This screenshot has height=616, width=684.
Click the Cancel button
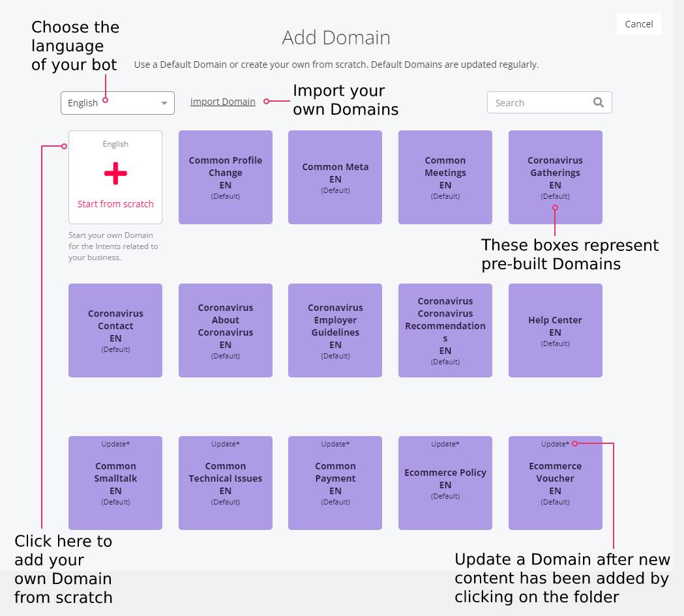pos(638,24)
